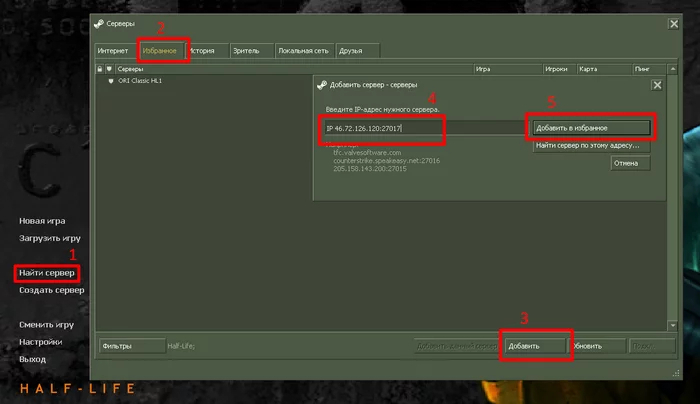This screenshot has height=404, width=700.
Task: Switch to Локальная сеть tab
Action: pos(304,51)
